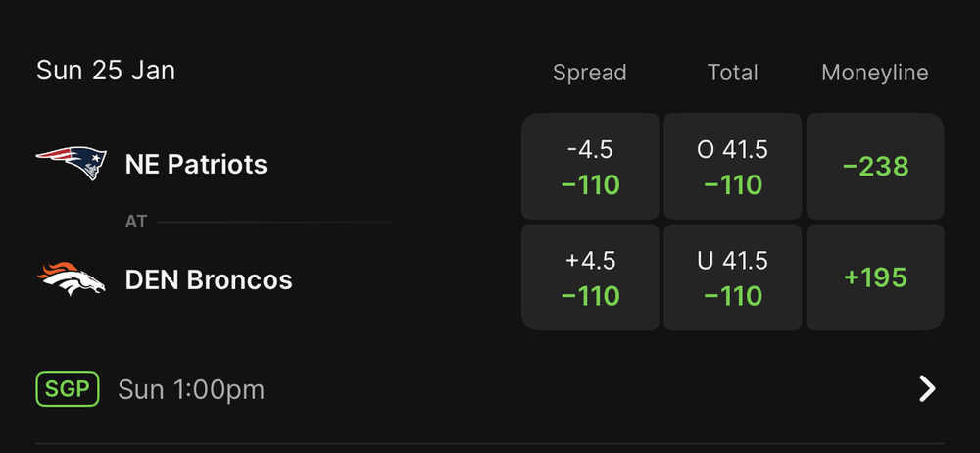Viewport: 980px width, 453px height.
Task: Click the Spread column header
Action: (589, 73)
